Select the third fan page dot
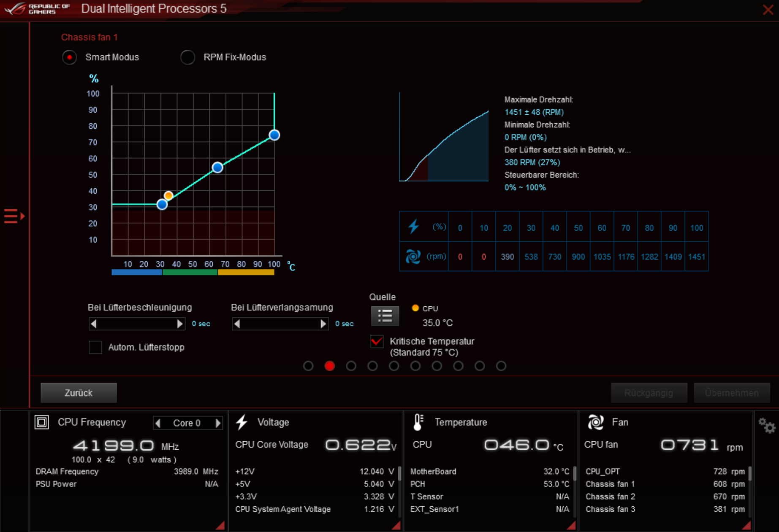This screenshot has height=532, width=779. [351, 366]
